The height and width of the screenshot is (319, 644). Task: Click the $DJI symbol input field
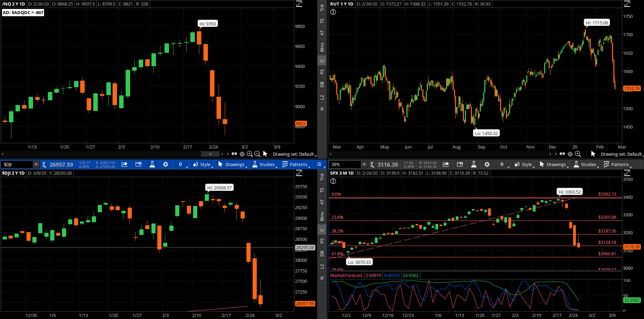17,164
